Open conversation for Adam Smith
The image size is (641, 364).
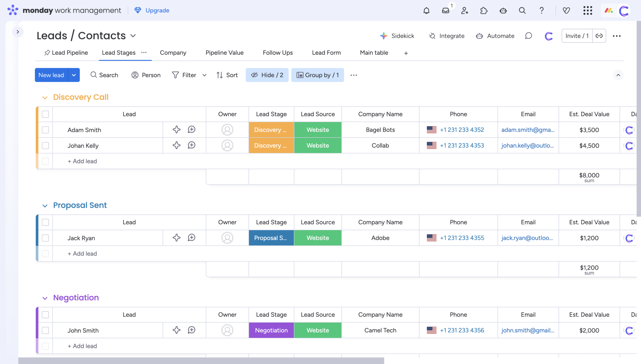[x=192, y=130]
